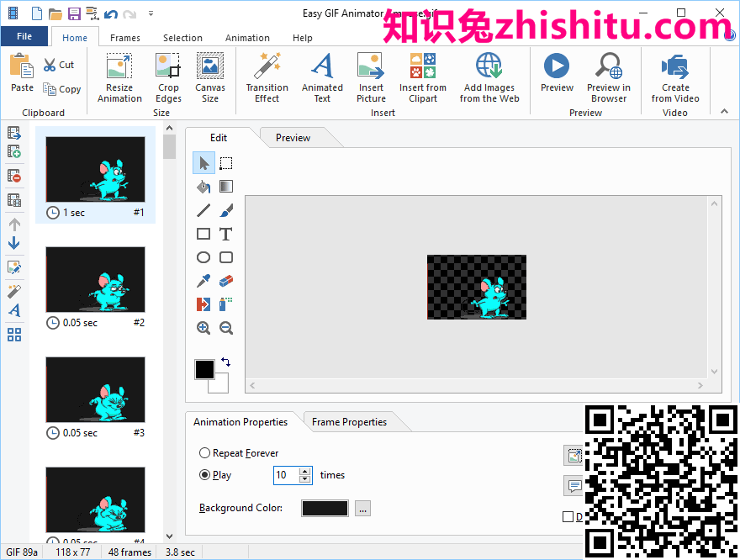Image resolution: width=740 pixels, height=560 pixels.
Task: Choose the paintbrush tool
Action: pyautogui.click(x=226, y=210)
